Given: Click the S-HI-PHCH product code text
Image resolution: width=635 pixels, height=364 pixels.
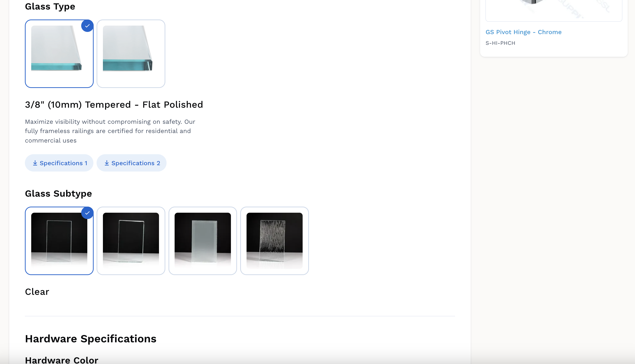Looking at the screenshot, I should tap(500, 43).
